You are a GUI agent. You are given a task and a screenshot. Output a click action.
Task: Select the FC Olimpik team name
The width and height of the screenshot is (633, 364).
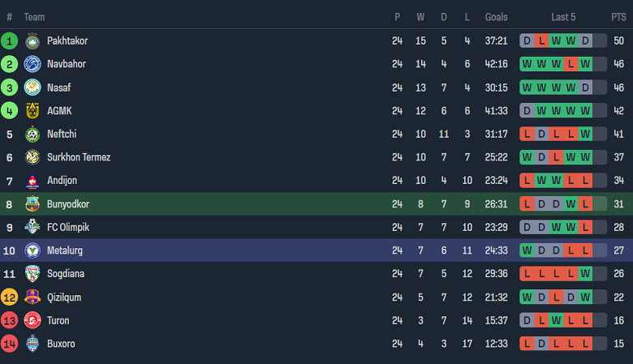point(69,227)
